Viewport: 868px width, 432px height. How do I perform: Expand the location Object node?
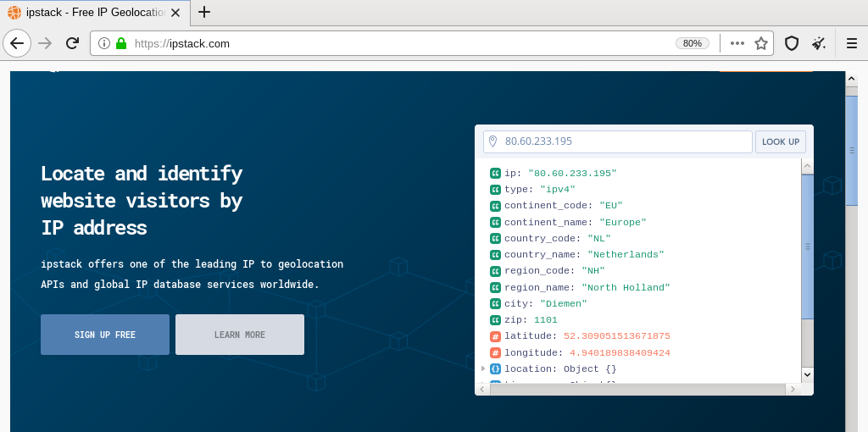[x=483, y=368]
